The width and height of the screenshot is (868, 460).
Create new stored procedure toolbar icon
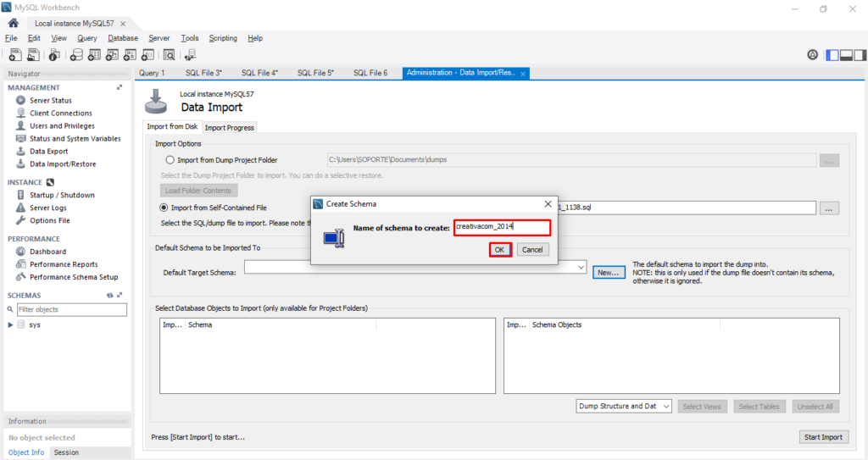pyautogui.click(x=130, y=55)
